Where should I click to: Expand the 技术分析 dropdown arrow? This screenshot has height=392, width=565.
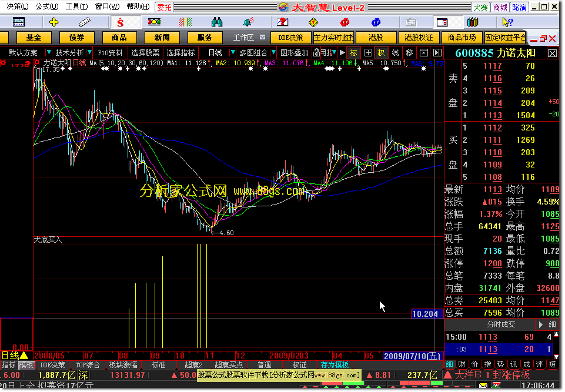89,53
